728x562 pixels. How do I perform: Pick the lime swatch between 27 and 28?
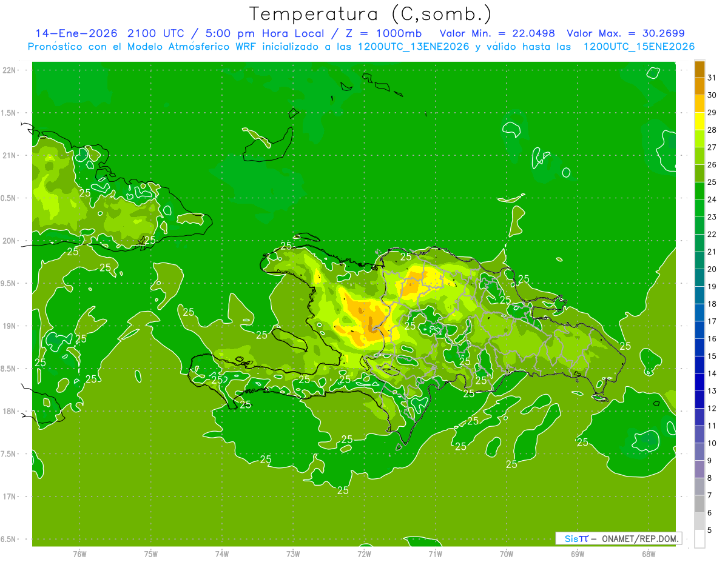699,139
